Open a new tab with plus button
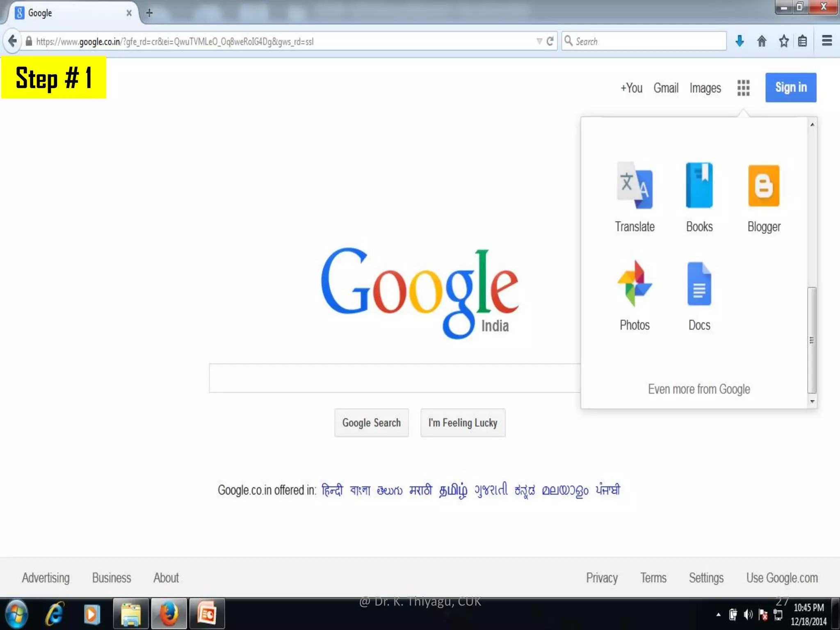This screenshot has width=840, height=630. (149, 13)
